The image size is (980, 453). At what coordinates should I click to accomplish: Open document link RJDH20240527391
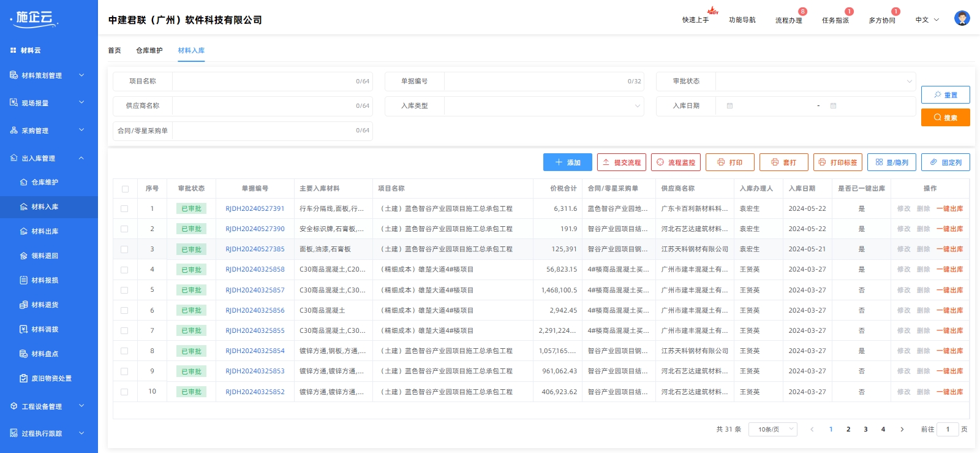[x=255, y=209]
